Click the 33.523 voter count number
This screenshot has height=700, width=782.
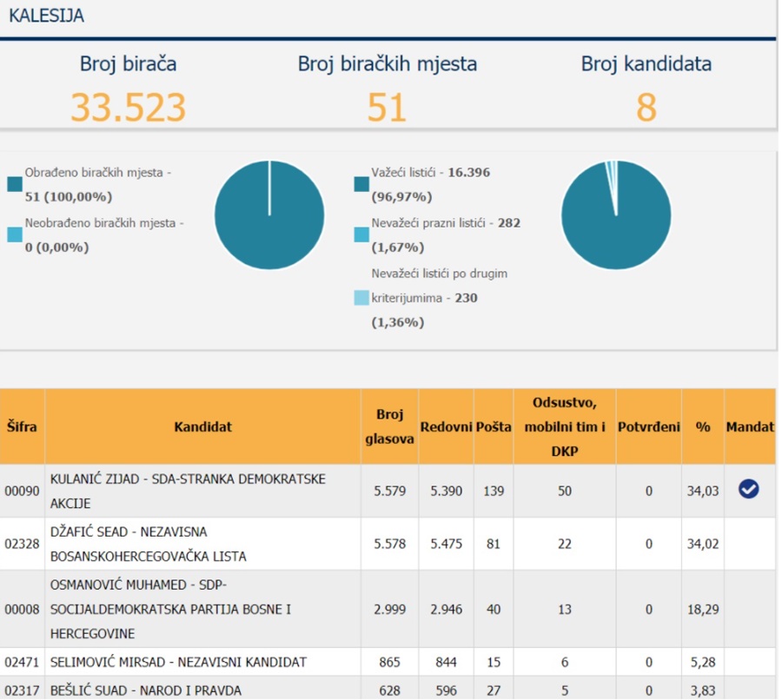128,108
